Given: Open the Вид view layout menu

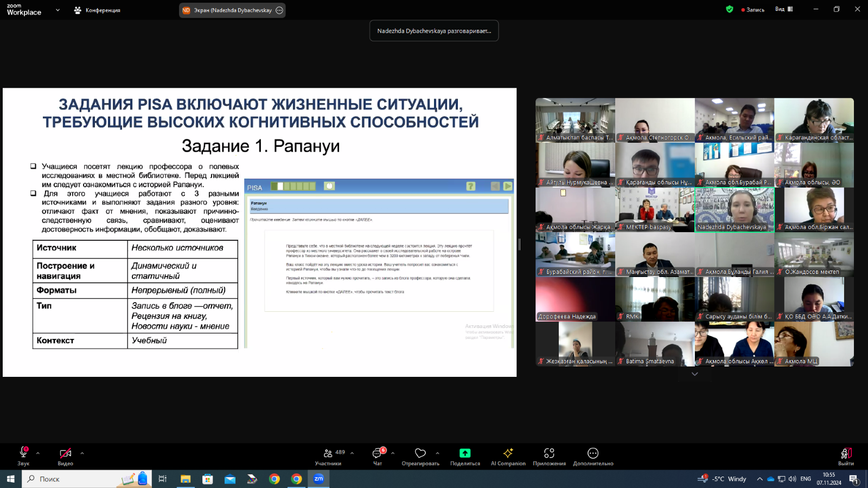Looking at the screenshot, I should point(784,9).
